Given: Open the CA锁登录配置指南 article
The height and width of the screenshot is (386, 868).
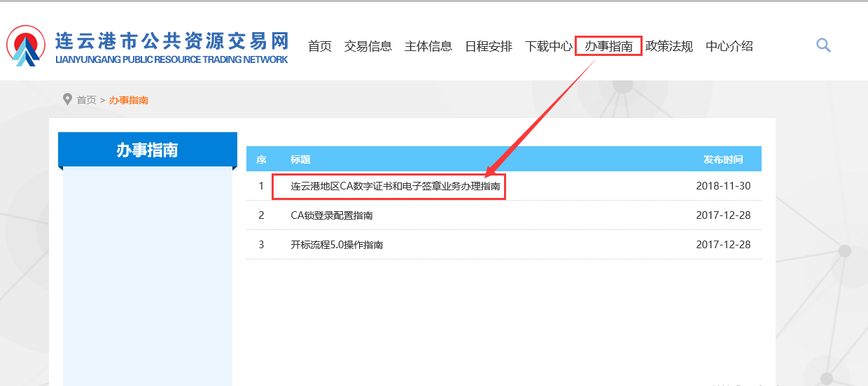Looking at the screenshot, I should point(332,215).
